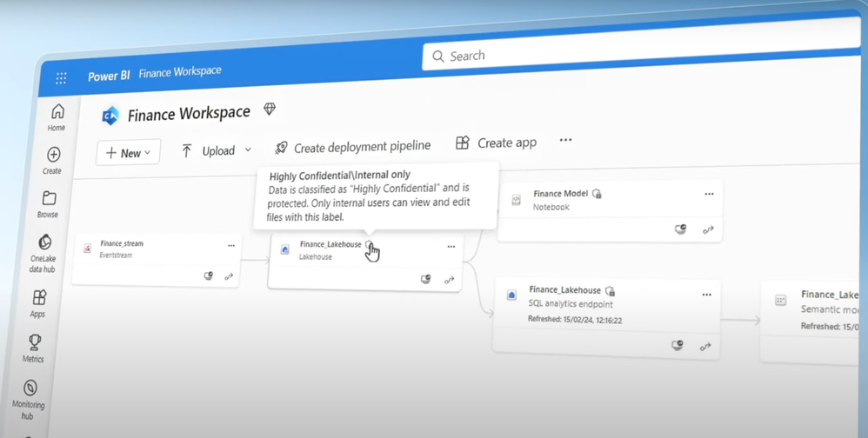Select the Finance_stream item name
The height and width of the screenshot is (438, 868).
click(122, 243)
